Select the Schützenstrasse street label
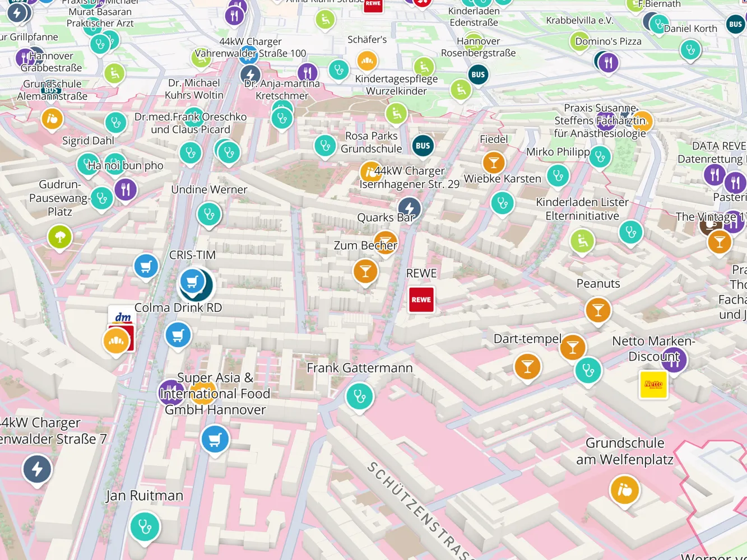747x560 pixels. coord(419,511)
